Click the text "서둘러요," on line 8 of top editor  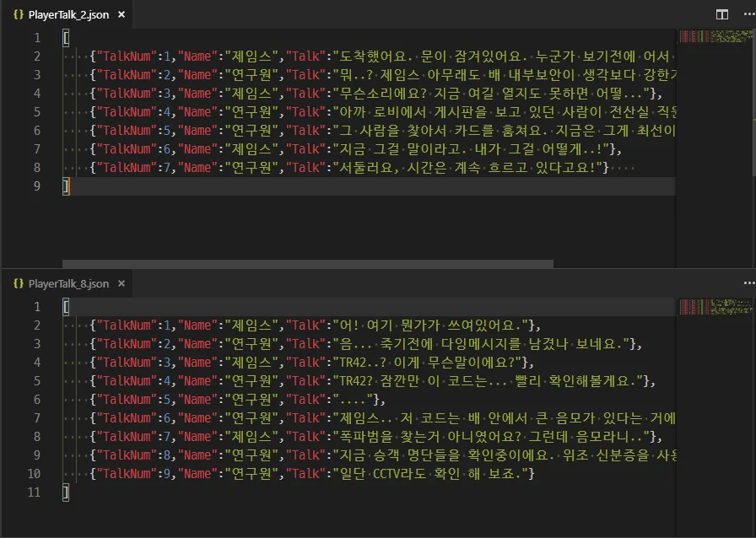[370, 168]
